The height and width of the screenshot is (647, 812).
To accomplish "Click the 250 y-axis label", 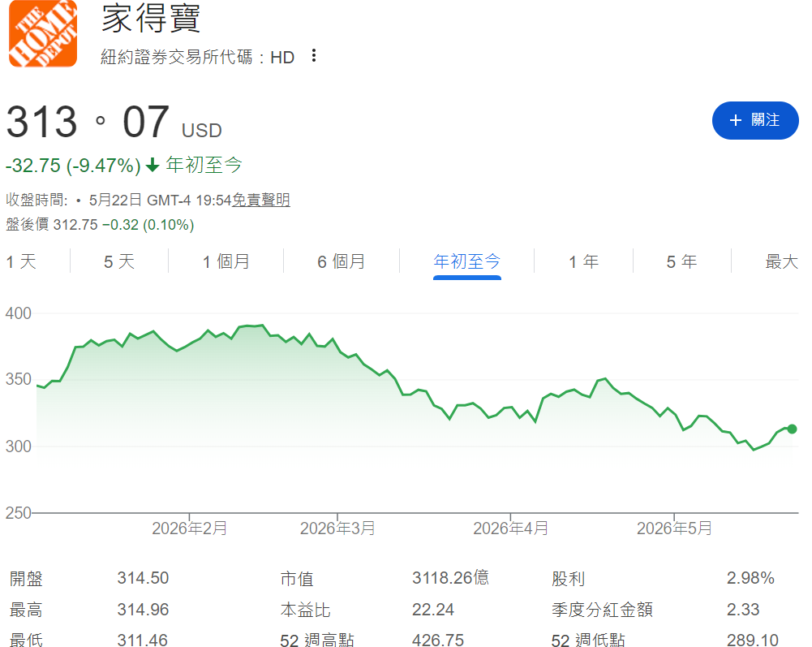I will coord(18,513).
